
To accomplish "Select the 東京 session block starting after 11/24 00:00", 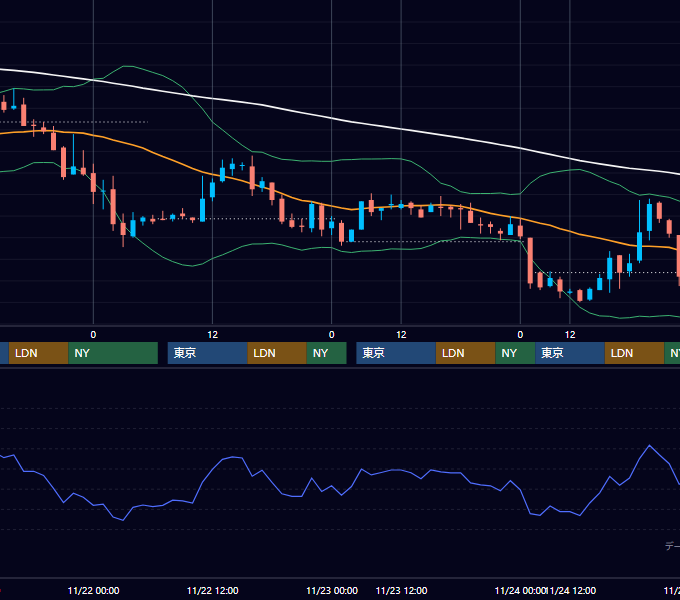I will coord(570,353).
